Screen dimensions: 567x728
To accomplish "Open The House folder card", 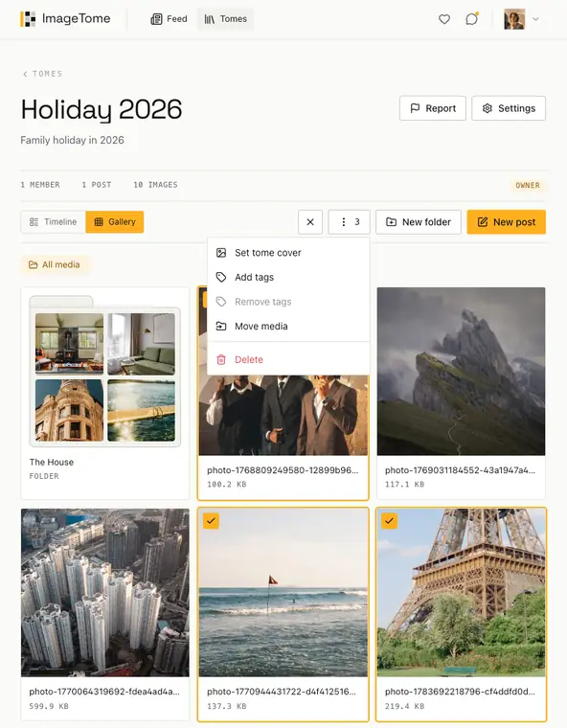I will [105, 393].
